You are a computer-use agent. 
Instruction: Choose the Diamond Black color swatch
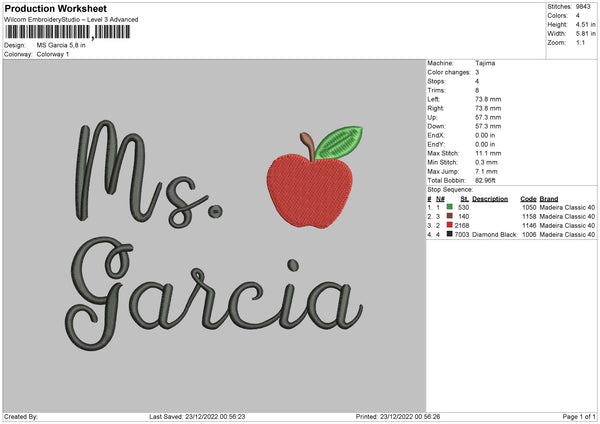pyautogui.click(x=450, y=234)
